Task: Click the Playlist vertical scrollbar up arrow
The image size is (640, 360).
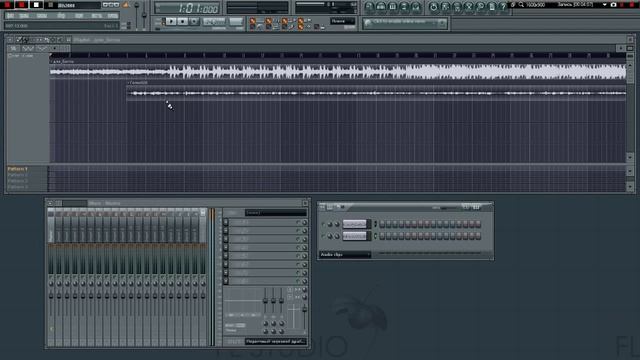Action: click(x=630, y=65)
